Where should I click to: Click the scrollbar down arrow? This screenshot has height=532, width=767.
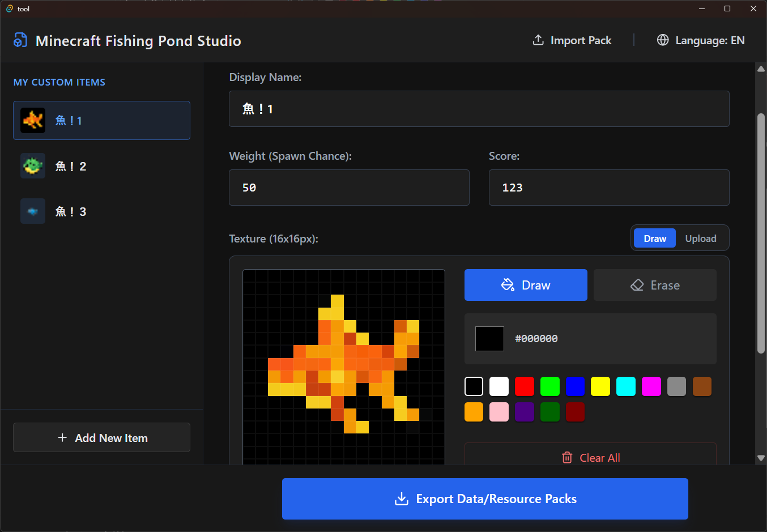tap(761, 458)
